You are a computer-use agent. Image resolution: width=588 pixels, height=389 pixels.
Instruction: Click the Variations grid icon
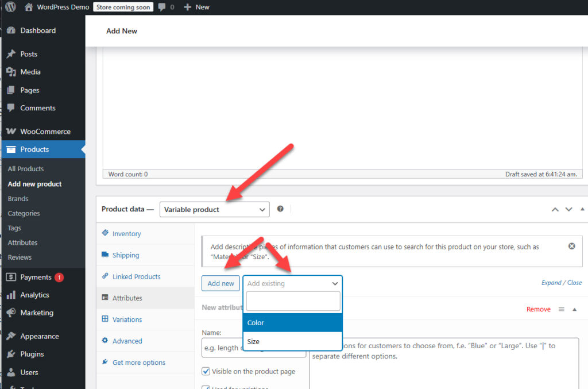(x=105, y=319)
